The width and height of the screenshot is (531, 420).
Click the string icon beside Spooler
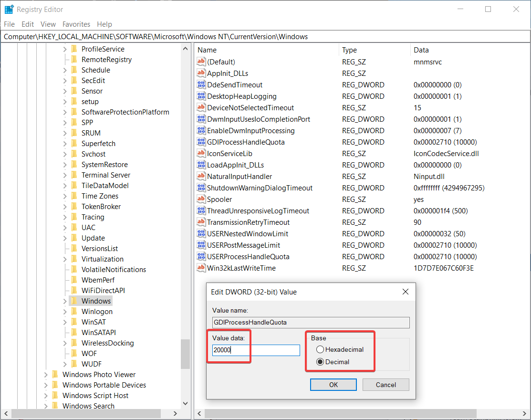coord(201,199)
